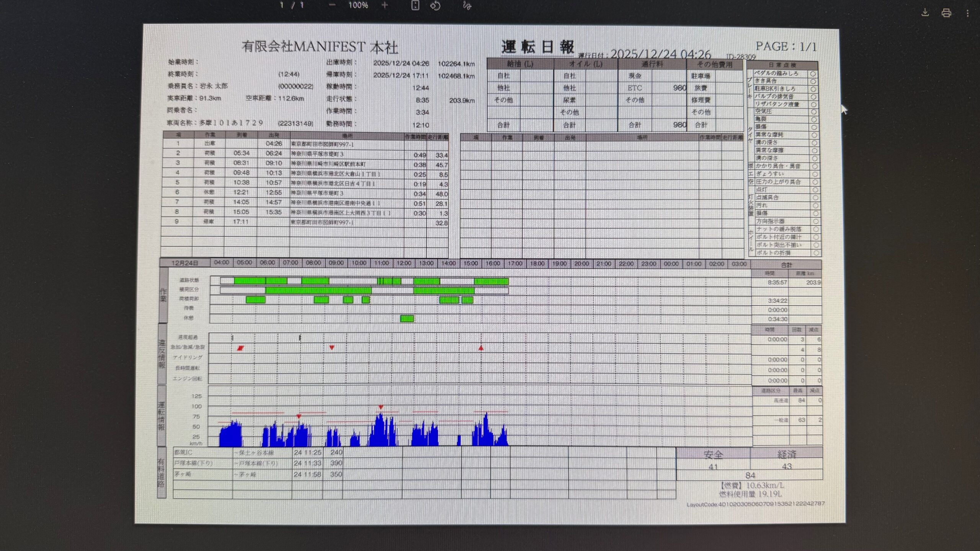This screenshot has width=980, height=551.
Task: Click the 茅ヶ崎 toll road entry
Action: click(183, 474)
